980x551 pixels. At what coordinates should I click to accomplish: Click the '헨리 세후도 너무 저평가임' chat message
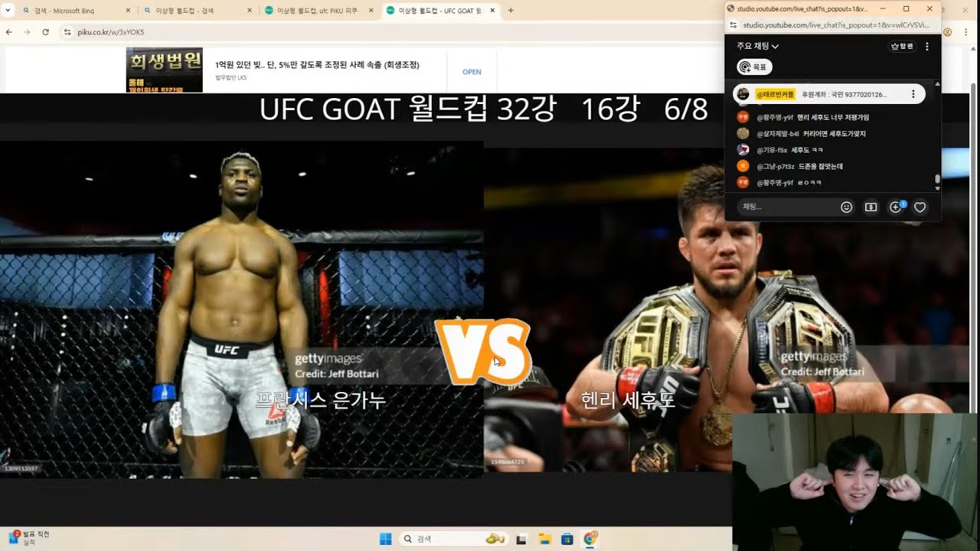[833, 117]
